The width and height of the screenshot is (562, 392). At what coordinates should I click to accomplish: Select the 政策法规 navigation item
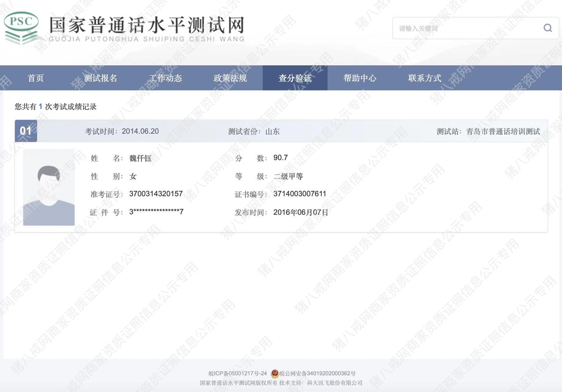(x=230, y=78)
